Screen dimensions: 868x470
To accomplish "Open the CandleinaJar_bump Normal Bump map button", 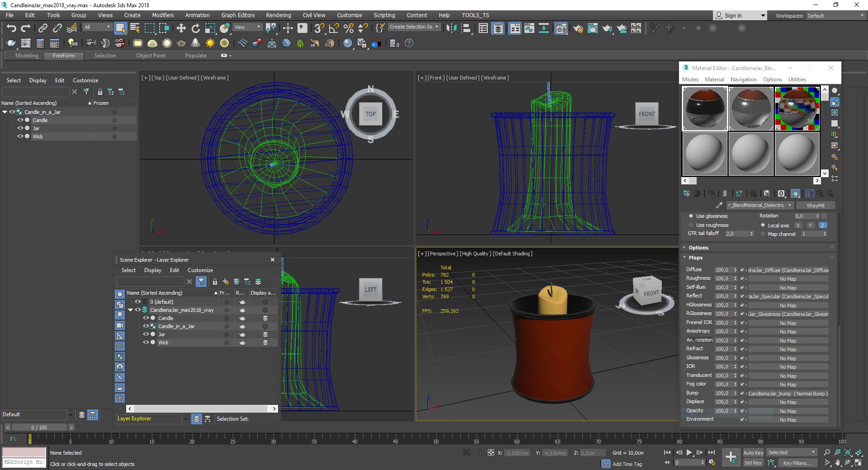I will pos(788,394).
